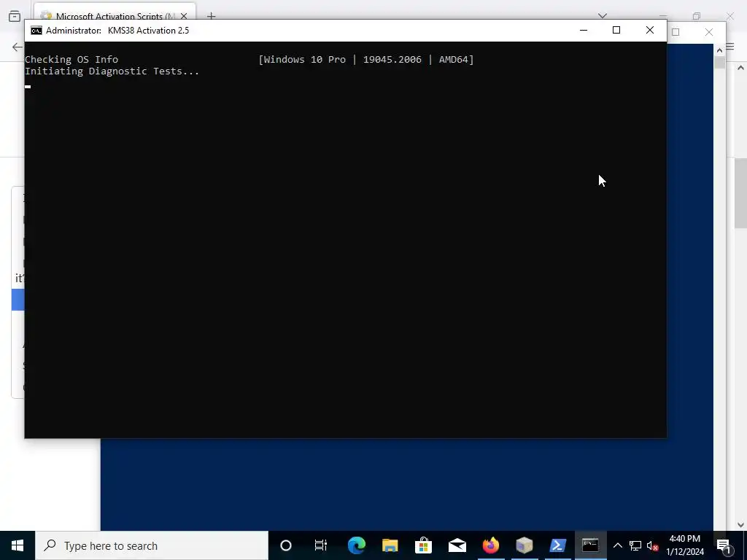Close the PowerShell window behind
747x560 pixels.
tap(709, 32)
